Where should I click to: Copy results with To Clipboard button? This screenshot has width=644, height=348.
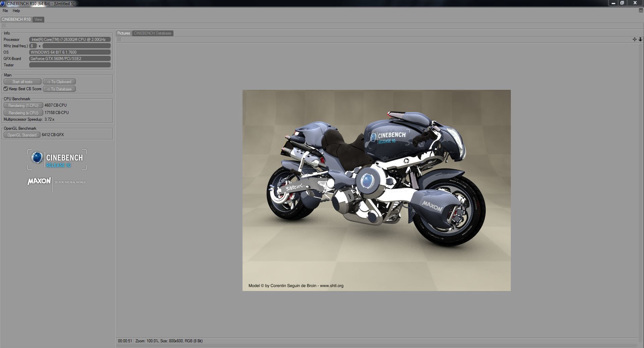59,82
